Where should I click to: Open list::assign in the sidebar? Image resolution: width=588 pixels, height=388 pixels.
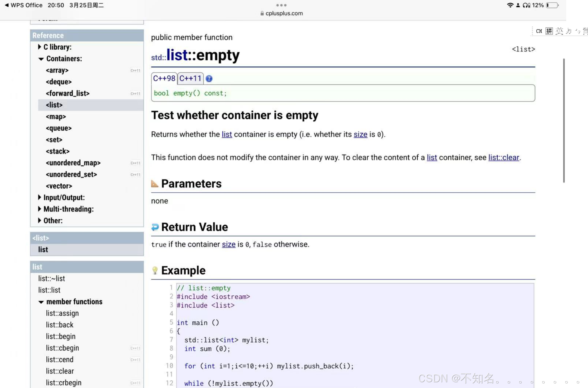62,313
